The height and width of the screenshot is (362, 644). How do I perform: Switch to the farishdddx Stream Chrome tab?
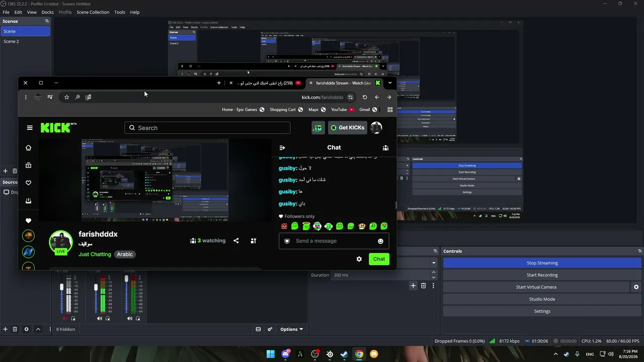pos(345,83)
